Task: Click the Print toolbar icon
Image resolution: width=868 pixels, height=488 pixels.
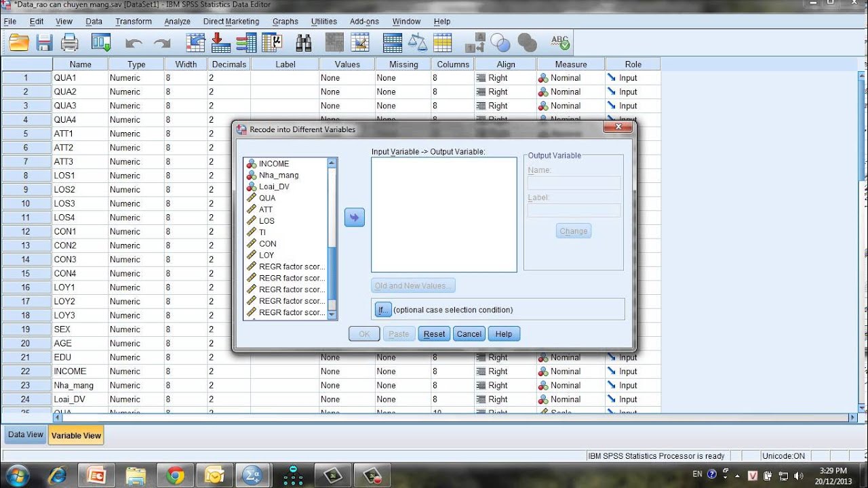Action: coord(70,43)
